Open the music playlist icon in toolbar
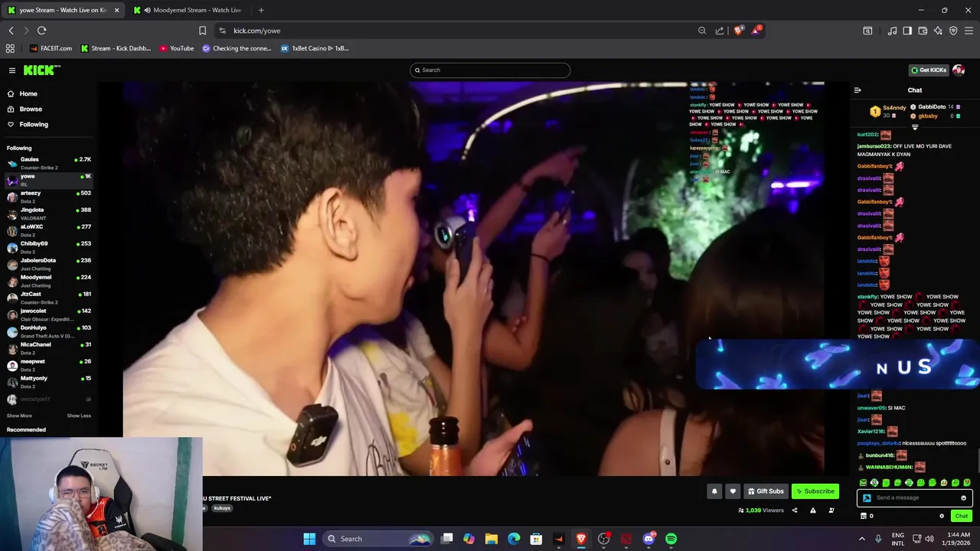980x551 pixels. point(892,31)
